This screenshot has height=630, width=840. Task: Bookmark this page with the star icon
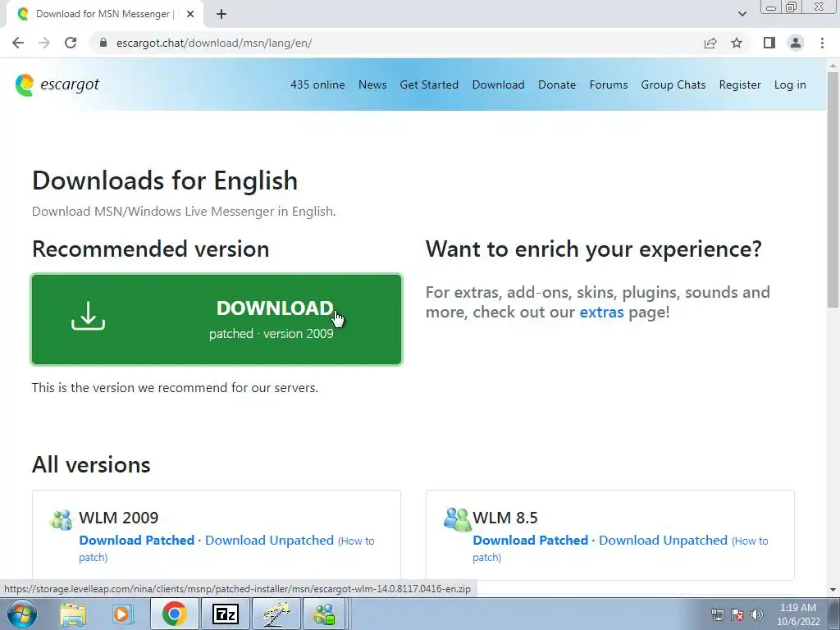[737, 43]
